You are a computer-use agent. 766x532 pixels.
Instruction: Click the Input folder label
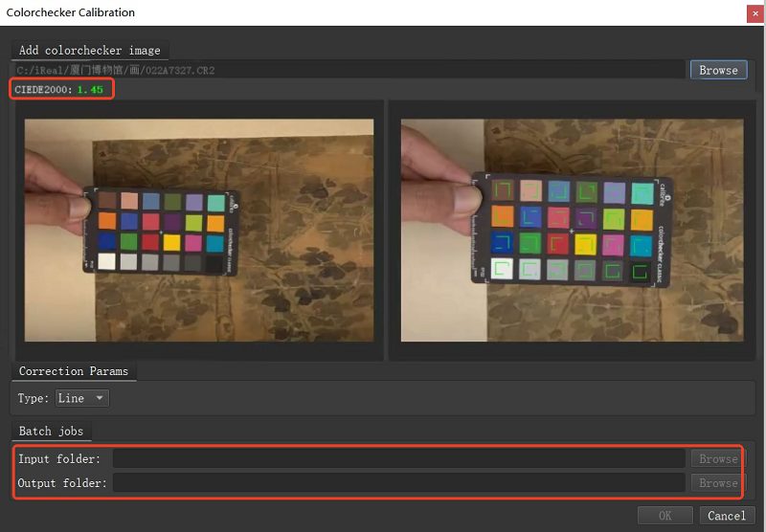click(59, 458)
